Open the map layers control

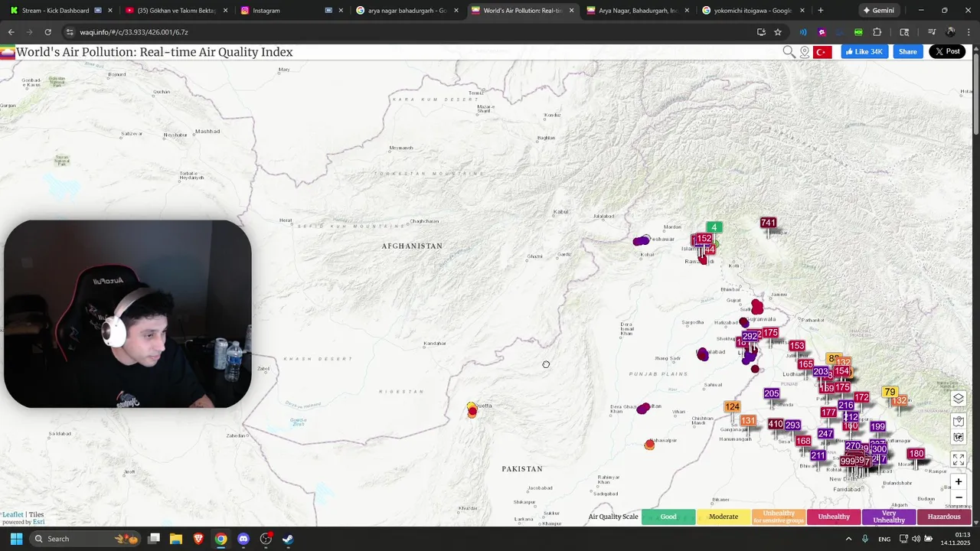[959, 399]
